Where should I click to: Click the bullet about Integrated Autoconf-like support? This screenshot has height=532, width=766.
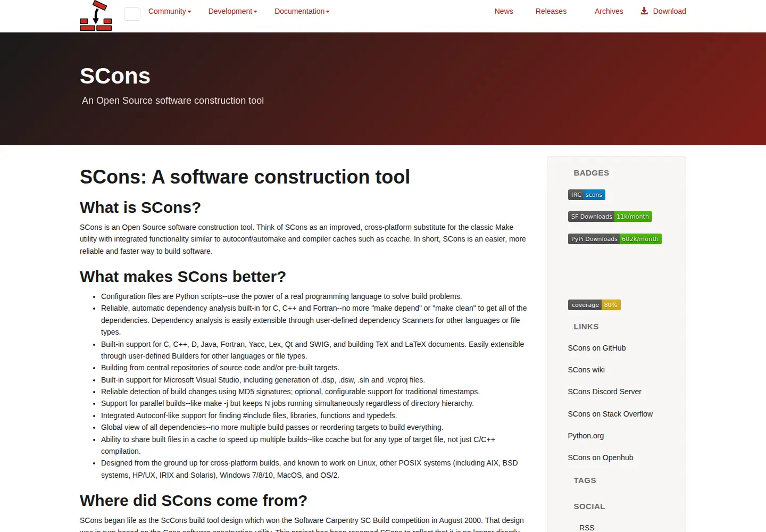pos(249,415)
